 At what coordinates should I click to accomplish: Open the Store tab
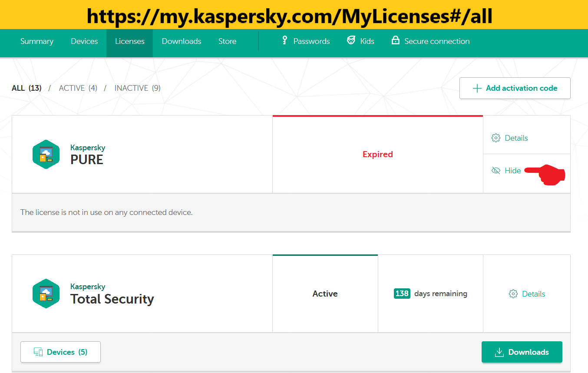228,41
